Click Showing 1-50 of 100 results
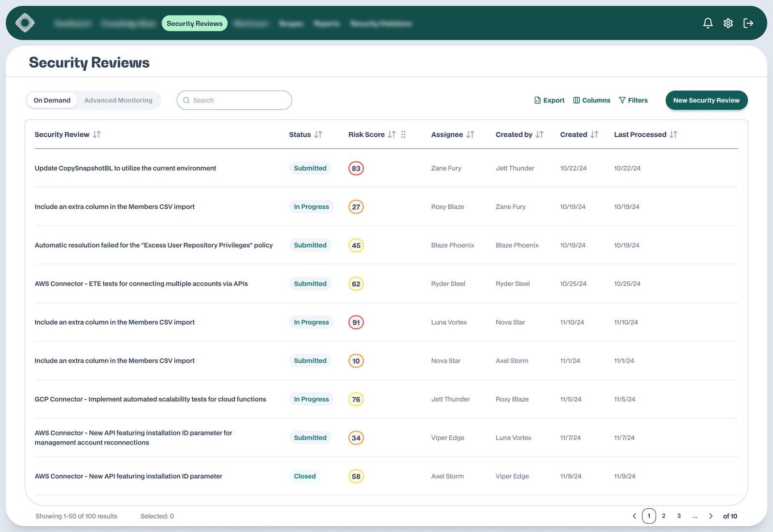Viewport: 773px width, 532px height. coord(76,516)
